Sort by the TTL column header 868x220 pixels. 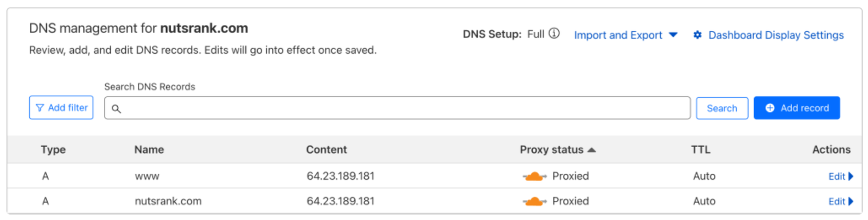click(700, 150)
